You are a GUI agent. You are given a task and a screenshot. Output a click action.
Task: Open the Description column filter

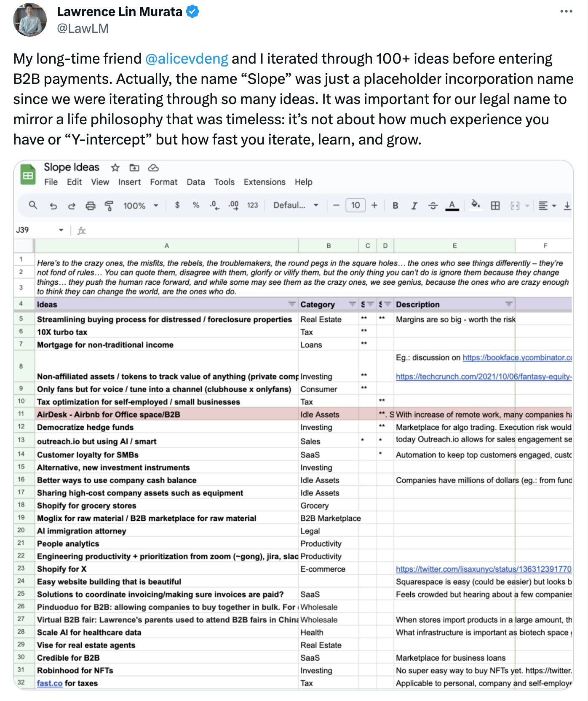coord(509,304)
